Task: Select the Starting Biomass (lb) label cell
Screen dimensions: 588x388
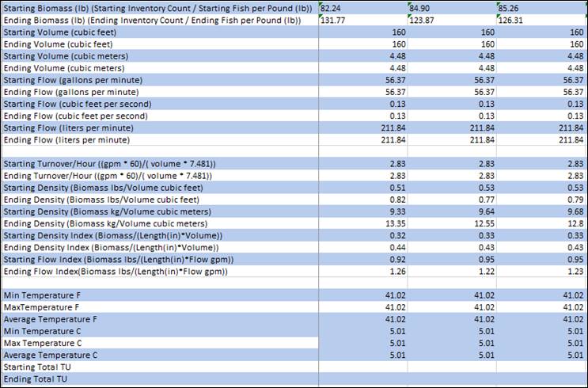Action: click(158, 8)
